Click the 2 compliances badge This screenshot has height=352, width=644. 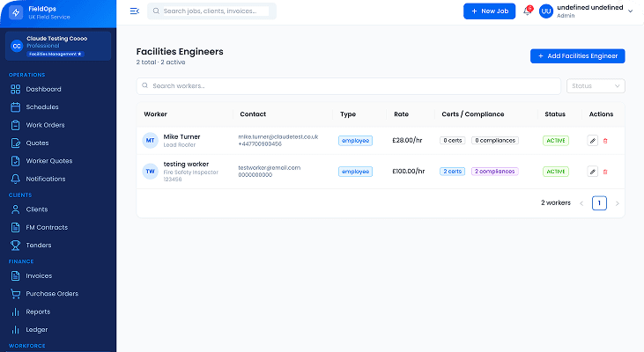coord(494,172)
